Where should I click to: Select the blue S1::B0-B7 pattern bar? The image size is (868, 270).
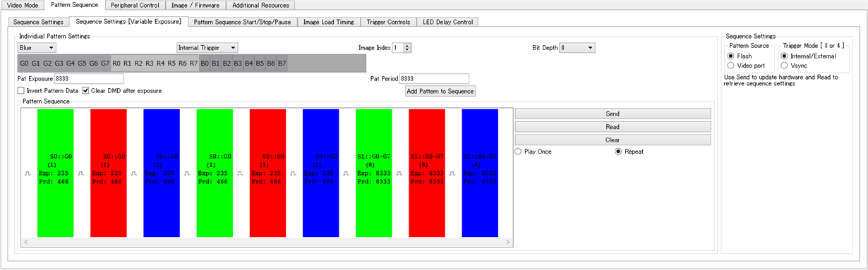coord(480,173)
